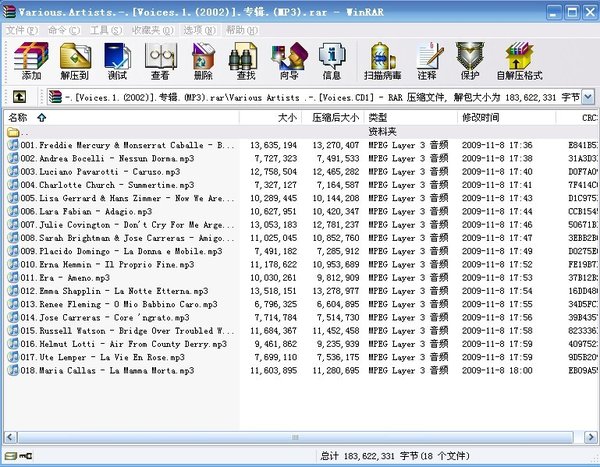Image resolution: width=600 pixels, height=467 pixels.
Task: Click the audio icon of 001.Freddie Mercury file
Action: click(13, 145)
